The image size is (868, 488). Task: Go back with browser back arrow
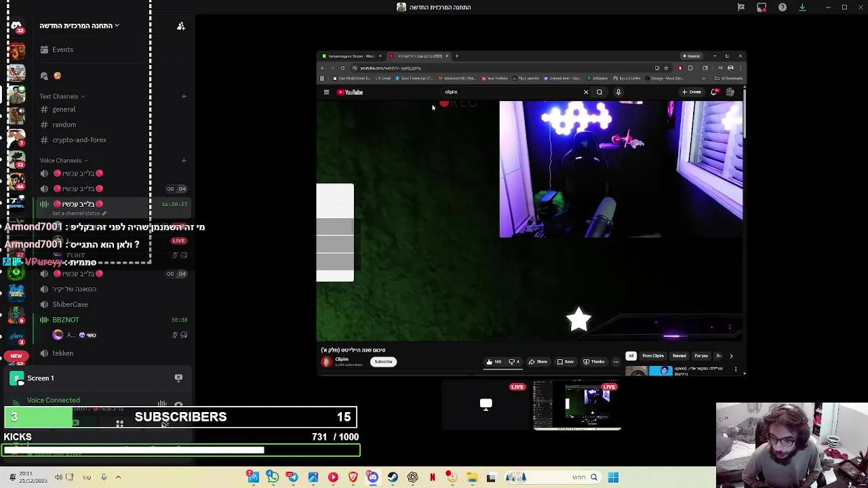[x=323, y=68]
